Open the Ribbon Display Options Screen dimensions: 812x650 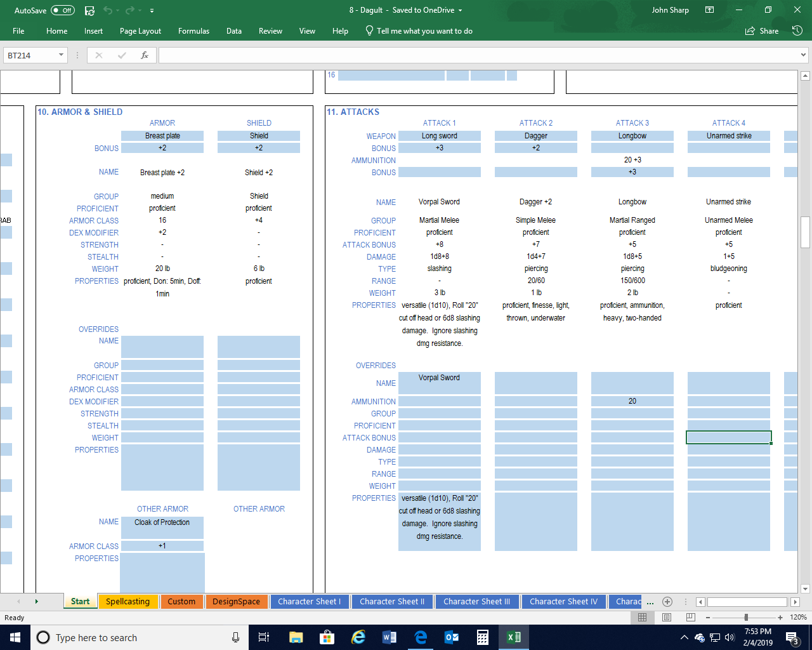tap(710, 10)
